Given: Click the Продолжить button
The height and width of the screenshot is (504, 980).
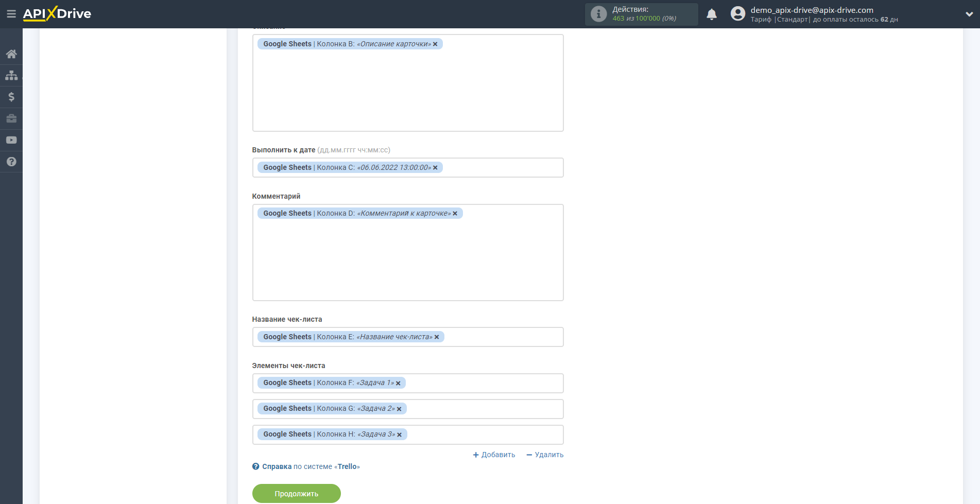Looking at the screenshot, I should pos(297,493).
